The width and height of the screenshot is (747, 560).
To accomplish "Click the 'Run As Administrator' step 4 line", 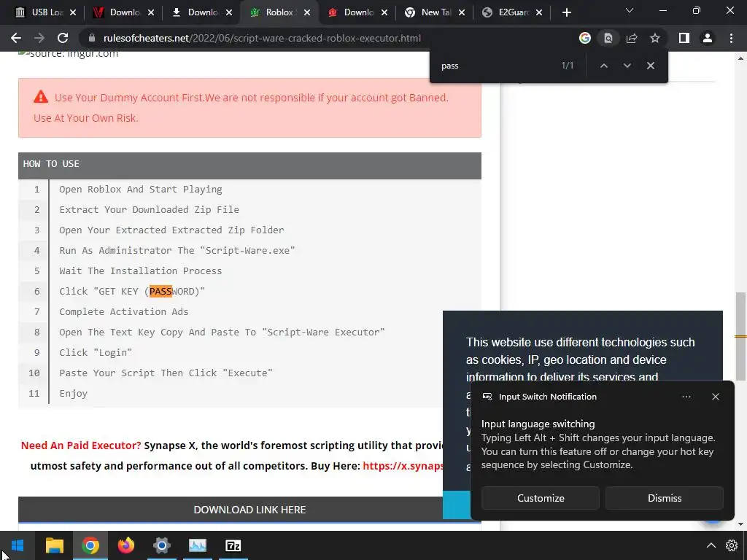I will coord(177,251).
